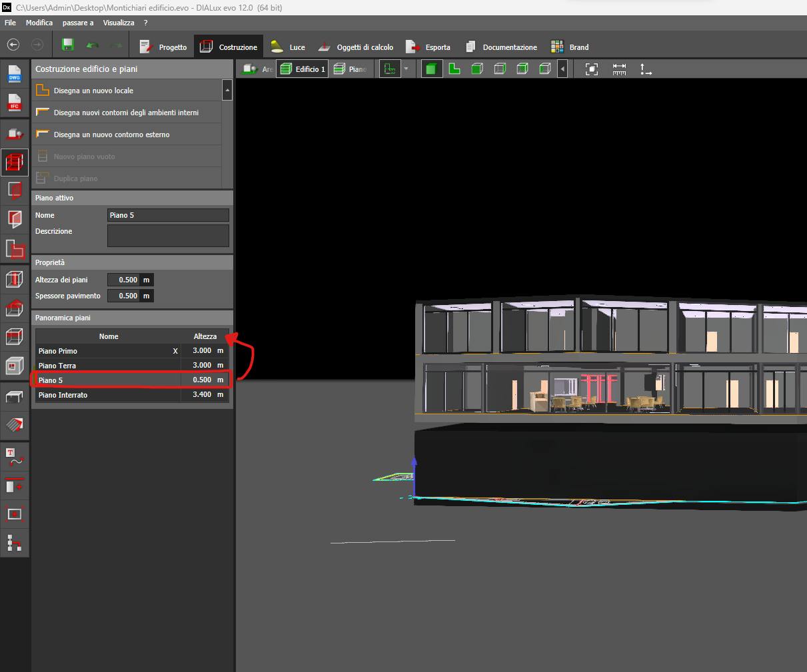Viewport: 807px width, 672px height.
Task: Select Piano Interrato in floors list
Action: 63,395
